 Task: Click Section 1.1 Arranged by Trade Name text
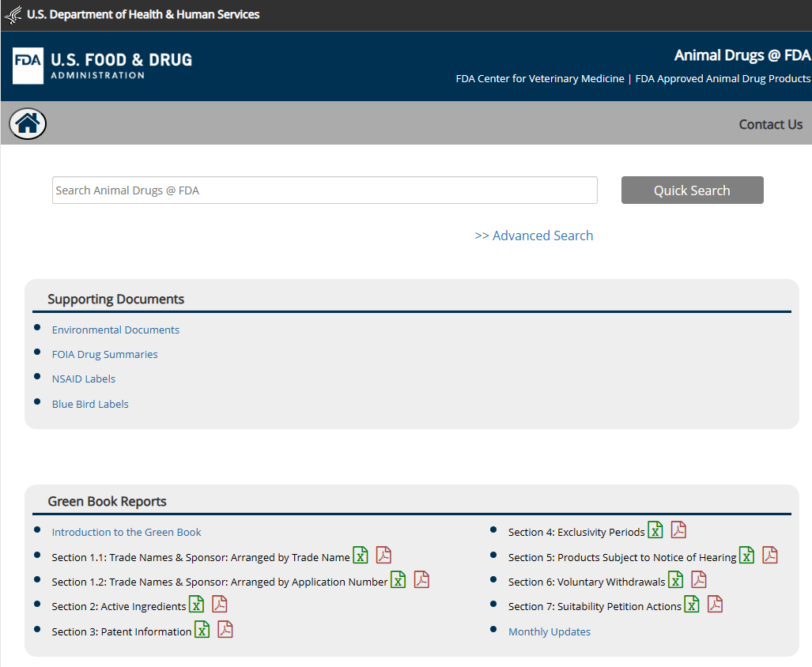(201, 557)
